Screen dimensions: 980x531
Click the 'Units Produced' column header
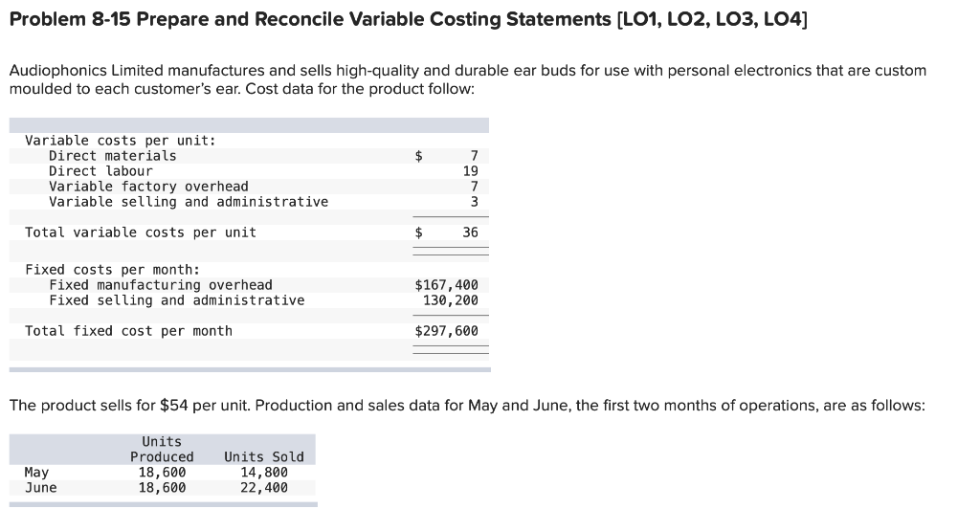coord(162,449)
